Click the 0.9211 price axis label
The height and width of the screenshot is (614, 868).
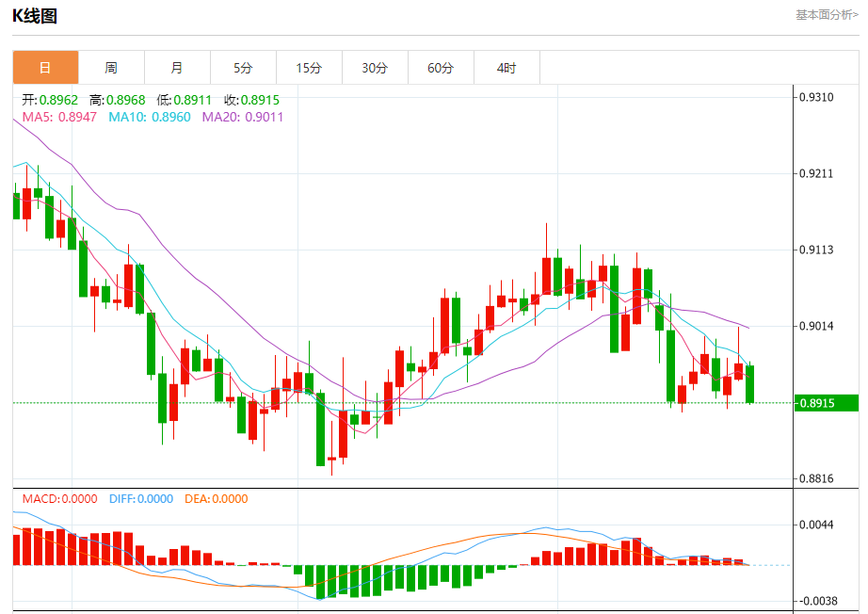pyautogui.click(x=816, y=174)
